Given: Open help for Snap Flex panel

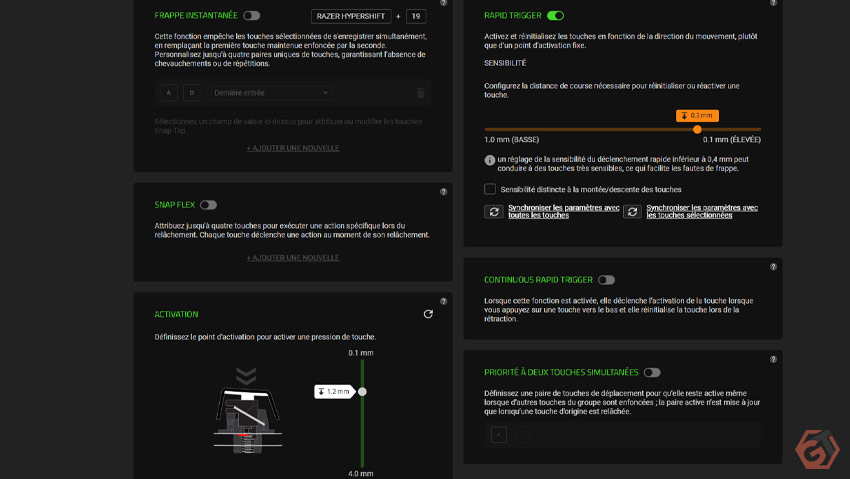Looking at the screenshot, I should point(443,192).
